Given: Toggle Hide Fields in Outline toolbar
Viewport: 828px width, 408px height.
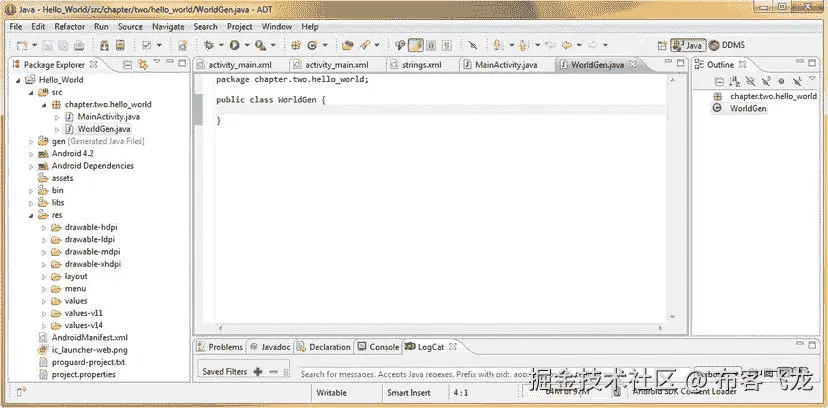Looking at the screenshot, I should (750, 81).
